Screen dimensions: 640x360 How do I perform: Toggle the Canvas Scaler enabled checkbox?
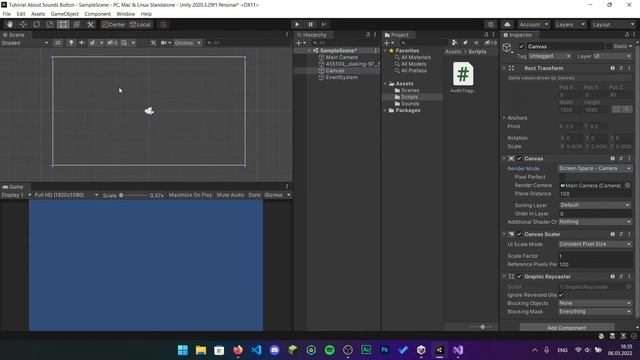pyautogui.click(x=519, y=234)
